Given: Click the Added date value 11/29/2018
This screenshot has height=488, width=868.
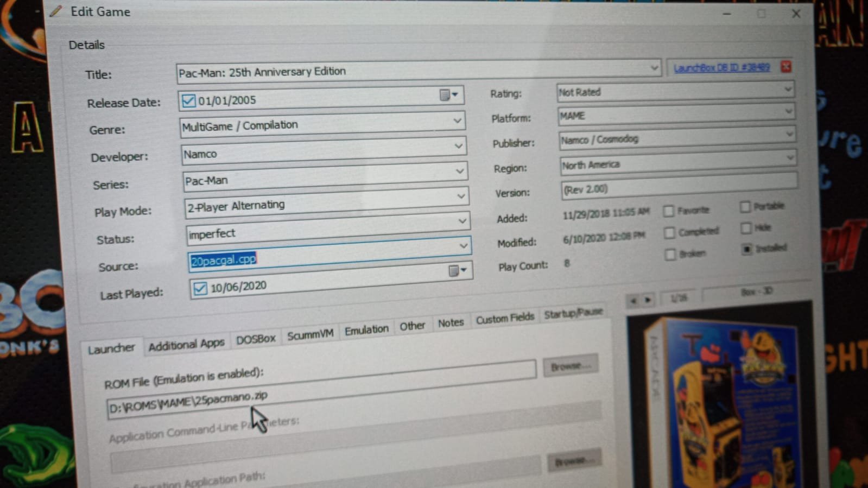Looking at the screenshot, I should (606, 213).
